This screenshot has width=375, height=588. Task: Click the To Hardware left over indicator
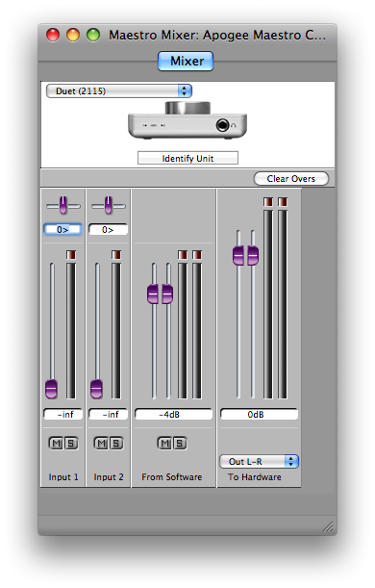pyautogui.click(x=268, y=202)
